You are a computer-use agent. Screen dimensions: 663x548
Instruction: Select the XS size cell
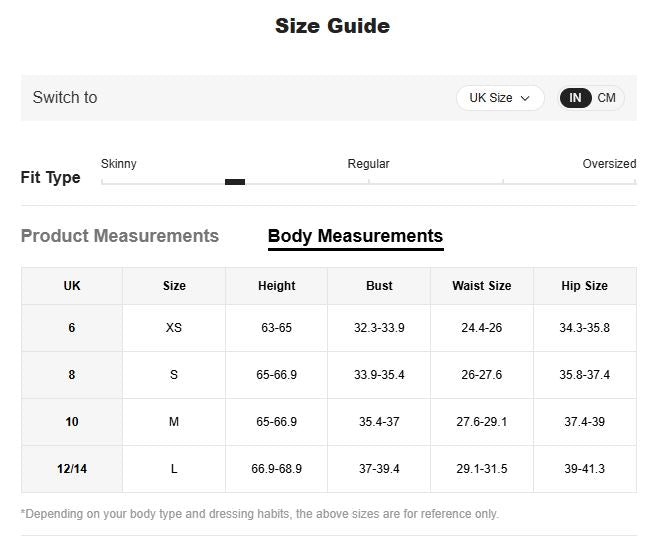174,328
